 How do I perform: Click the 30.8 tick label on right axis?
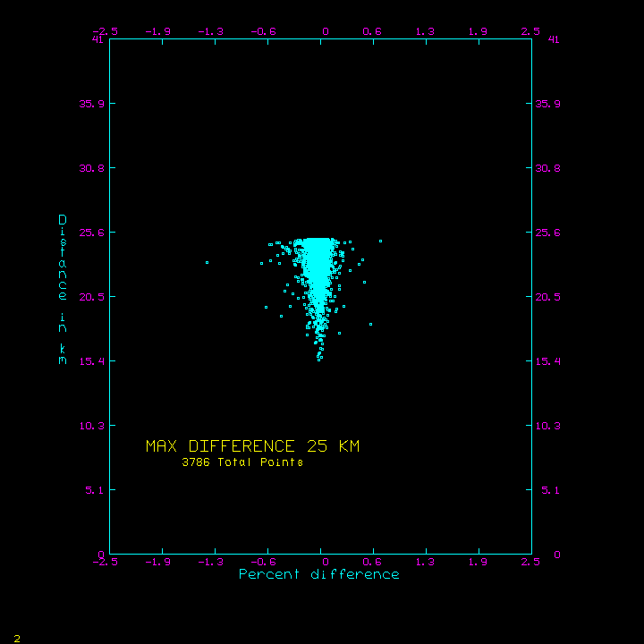[x=548, y=168]
